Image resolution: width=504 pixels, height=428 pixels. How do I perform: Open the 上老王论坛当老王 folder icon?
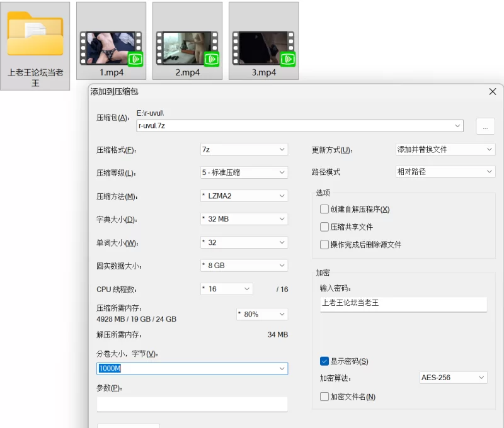pyautogui.click(x=35, y=38)
